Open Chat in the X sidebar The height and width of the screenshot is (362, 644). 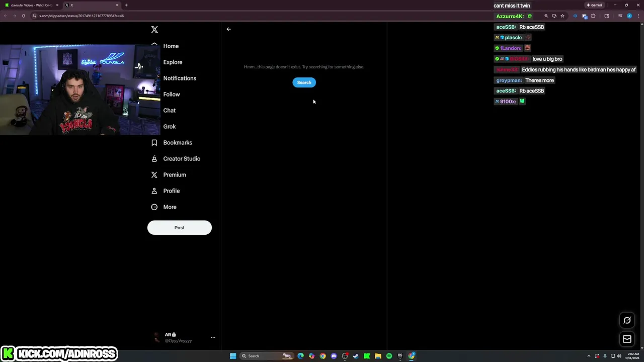[169, 111]
